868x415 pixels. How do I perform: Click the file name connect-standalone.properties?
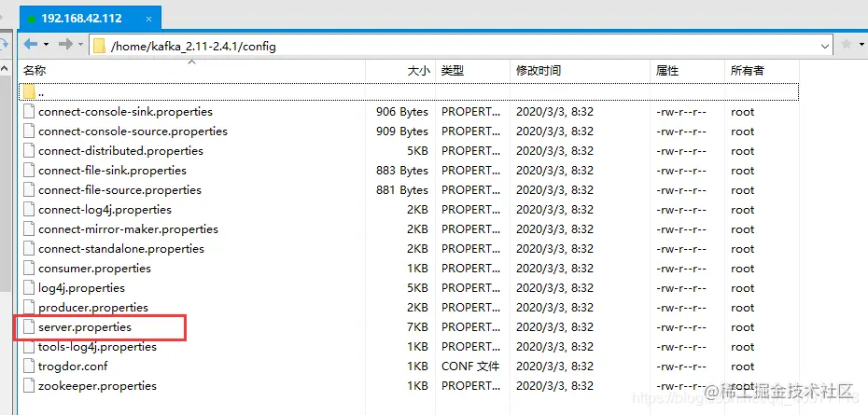(121, 249)
